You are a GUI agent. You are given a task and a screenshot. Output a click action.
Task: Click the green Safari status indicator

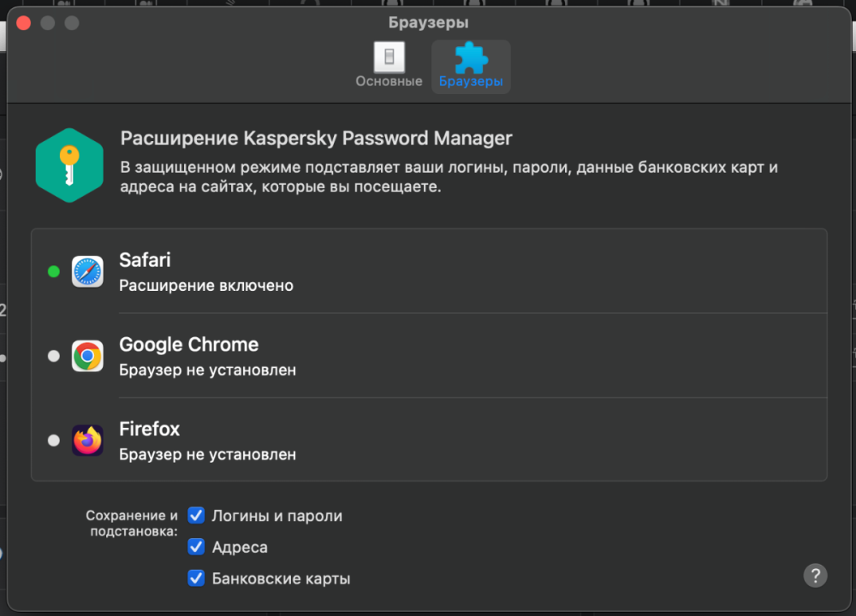(x=54, y=271)
